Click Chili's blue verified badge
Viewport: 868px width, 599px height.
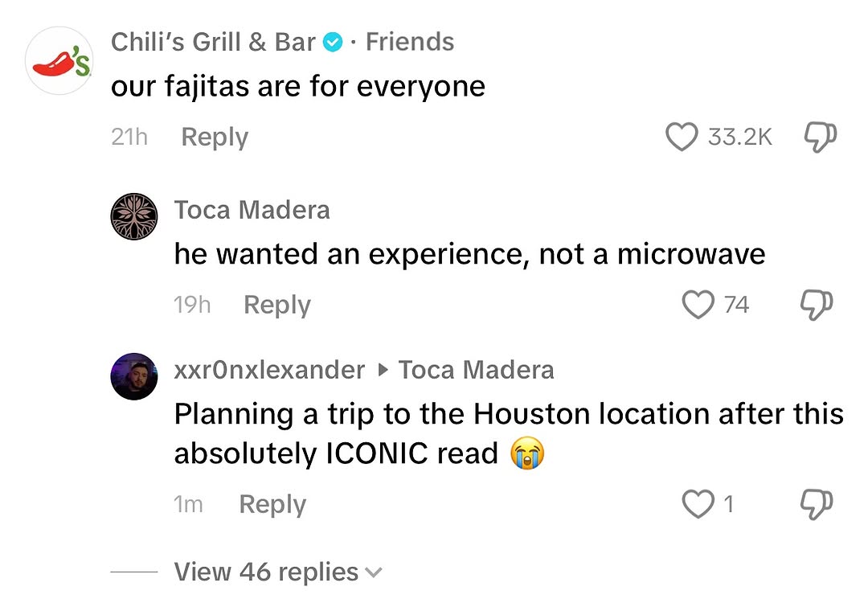[333, 43]
